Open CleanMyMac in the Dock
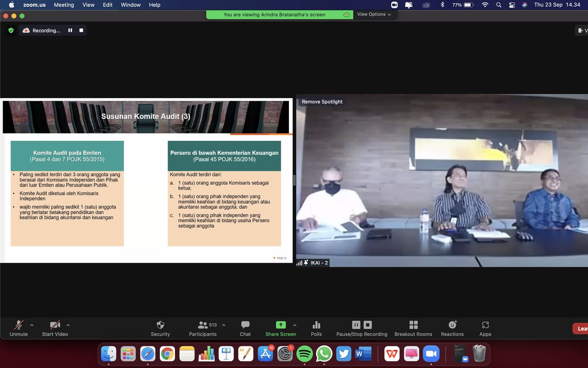Screen dimensions: 588x368 pos(412,353)
